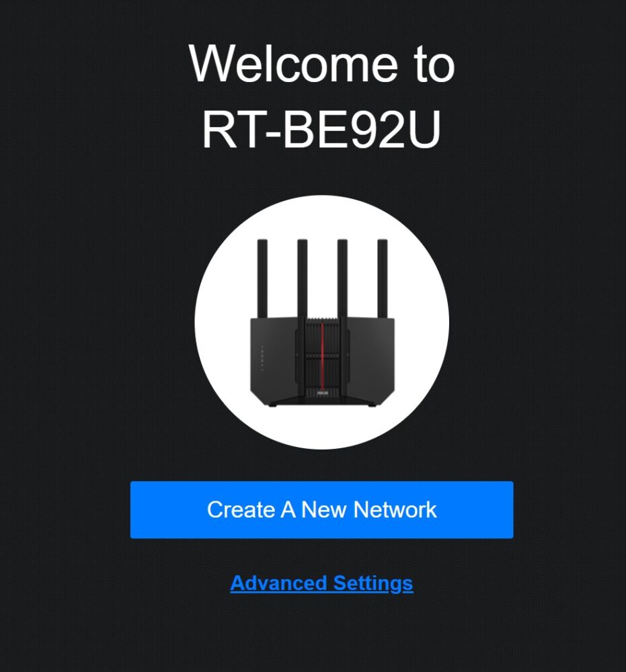
Task: Open the Advanced Settings link
Action: point(321,583)
